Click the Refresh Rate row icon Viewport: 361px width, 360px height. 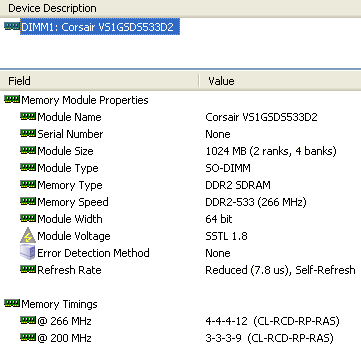click(28, 269)
